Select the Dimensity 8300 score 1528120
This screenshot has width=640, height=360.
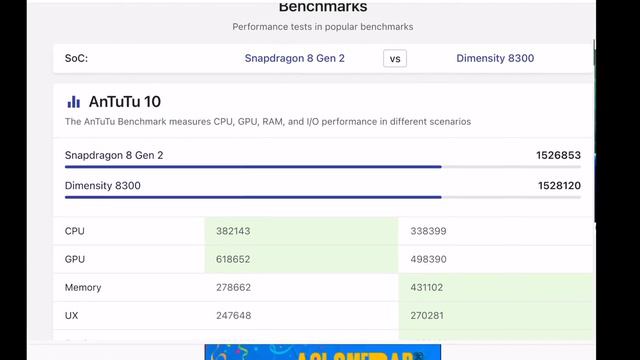[x=559, y=186]
